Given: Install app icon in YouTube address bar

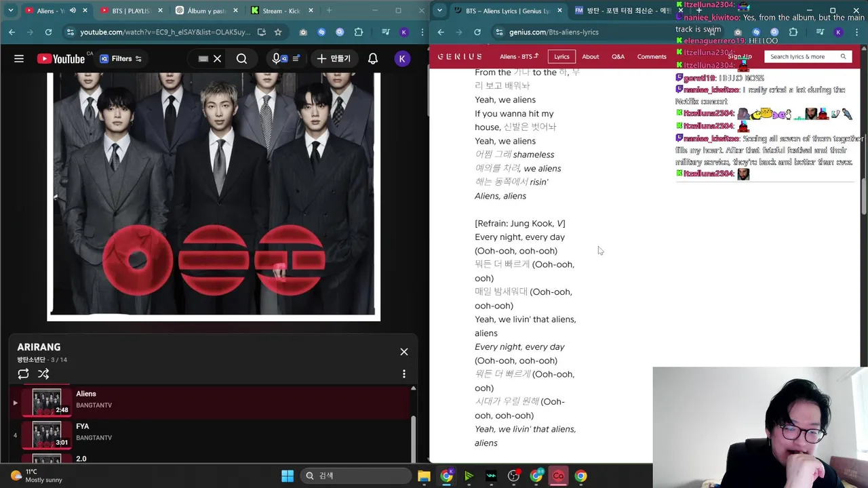Looking at the screenshot, I should point(262,32).
